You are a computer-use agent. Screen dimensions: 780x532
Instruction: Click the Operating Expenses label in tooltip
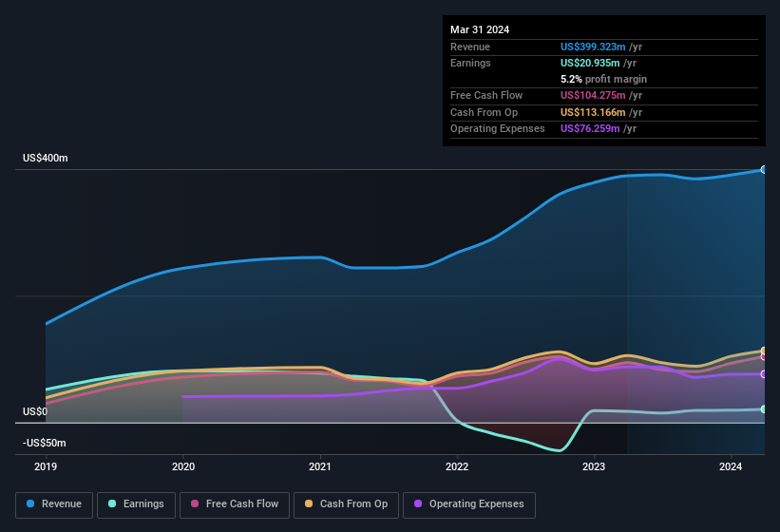(x=498, y=129)
